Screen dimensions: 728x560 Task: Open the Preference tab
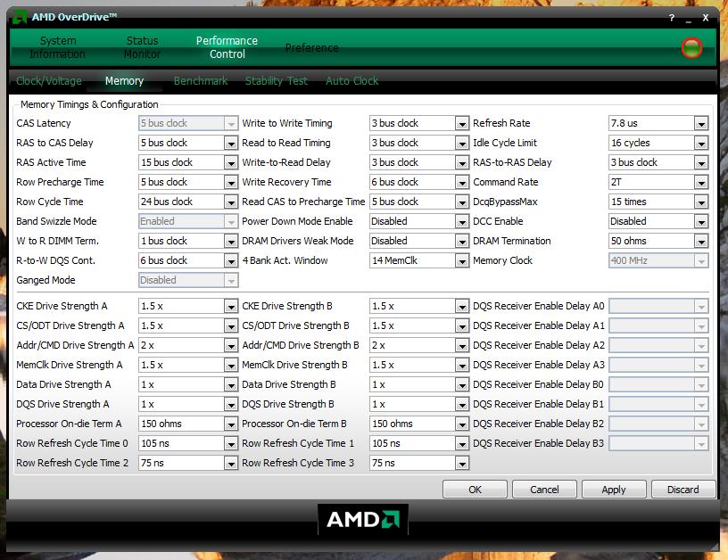[x=311, y=48]
